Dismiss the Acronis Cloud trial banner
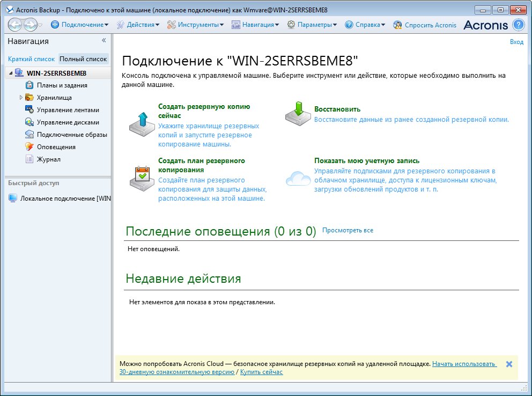Viewport: 532px width, 396px height. pos(509,364)
